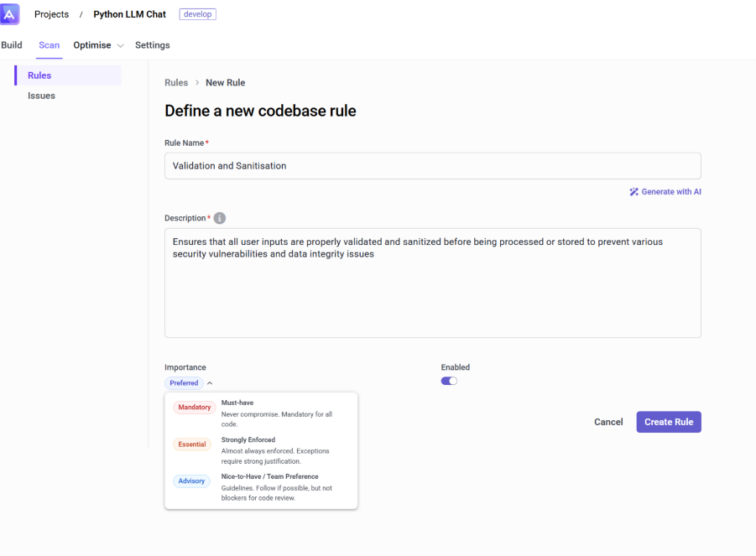The height and width of the screenshot is (556, 756).
Task: Navigate back via the Projects breadcrumb
Action: click(51, 13)
